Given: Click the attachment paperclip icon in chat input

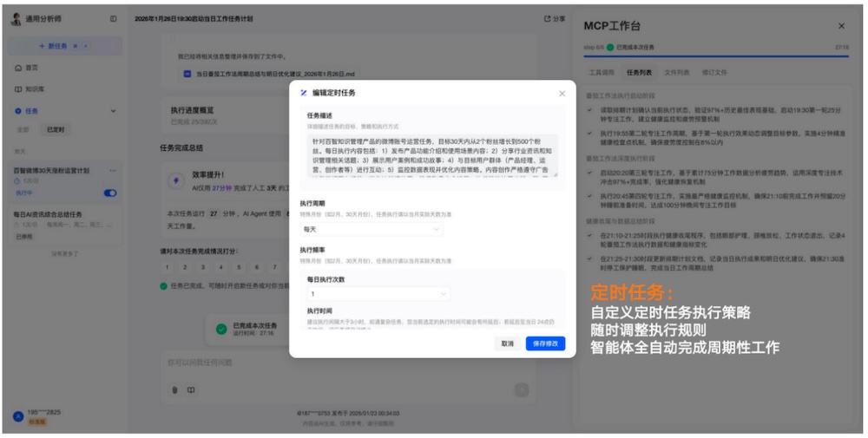Looking at the screenshot, I should tap(174, 389).
